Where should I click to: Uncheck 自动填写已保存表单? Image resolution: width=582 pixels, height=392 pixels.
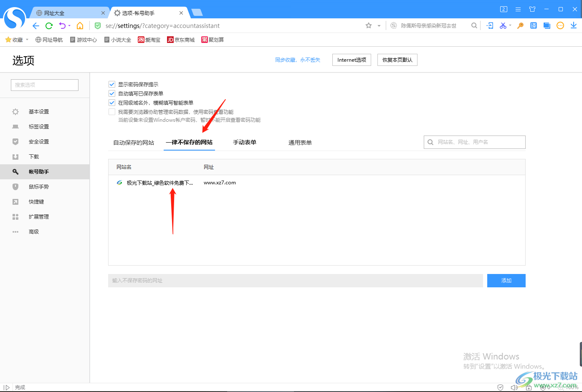tap(112, 93)
